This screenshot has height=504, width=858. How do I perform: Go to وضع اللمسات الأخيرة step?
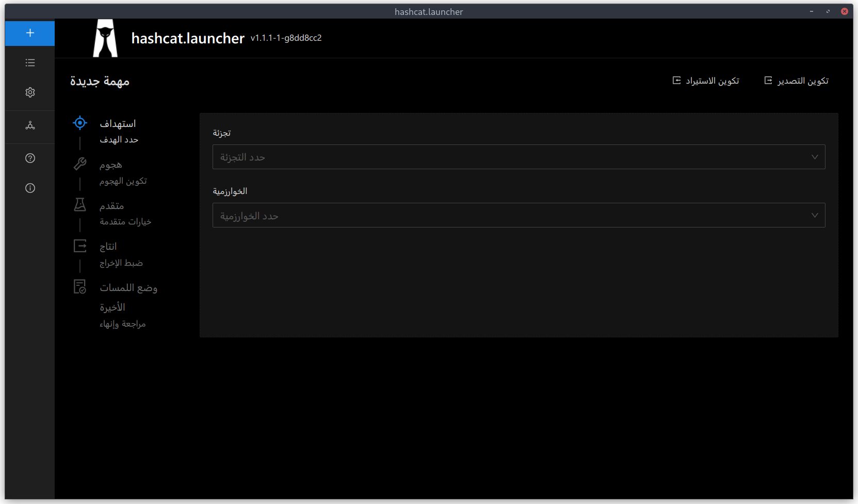point(128,297)
